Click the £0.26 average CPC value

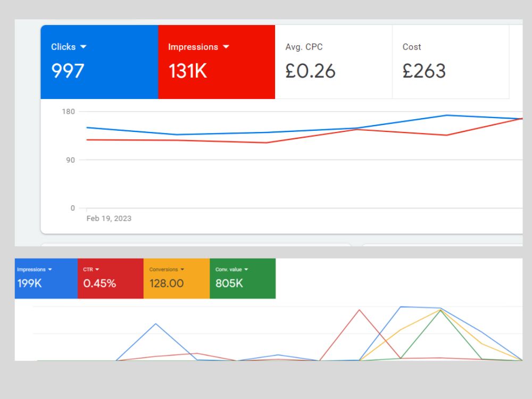[310, 71]
